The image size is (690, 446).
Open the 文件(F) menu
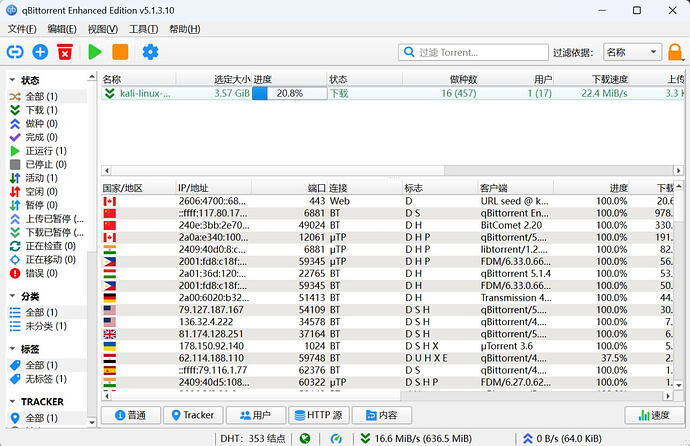(x=22, y=29)
